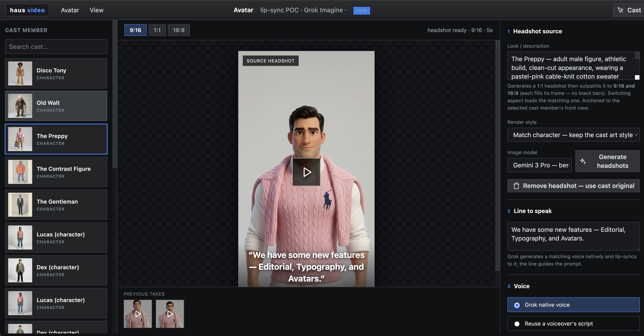Screen dimensions: 644x336
Task: Click the 'Headshot source' section heading
Action: coord(537,31)
